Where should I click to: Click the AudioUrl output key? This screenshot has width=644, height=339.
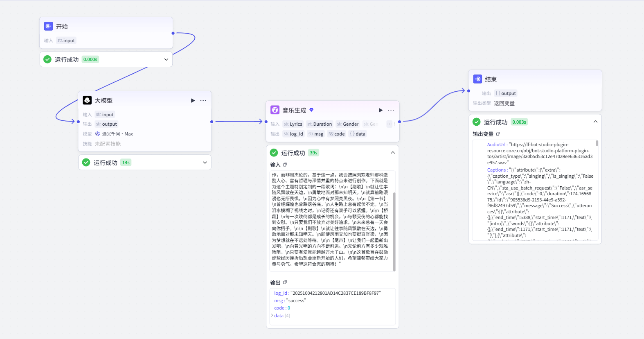496,145
